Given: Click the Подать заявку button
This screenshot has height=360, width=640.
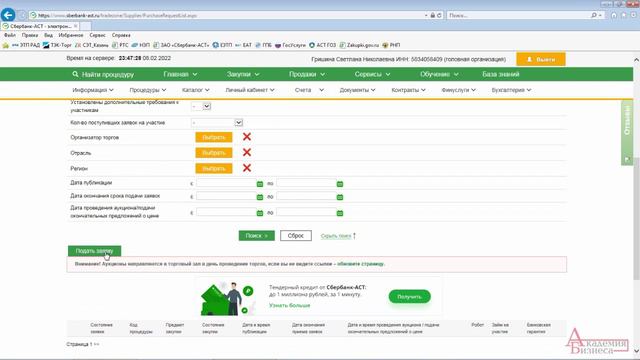Looking at the screenshot, I should [94, 251].
